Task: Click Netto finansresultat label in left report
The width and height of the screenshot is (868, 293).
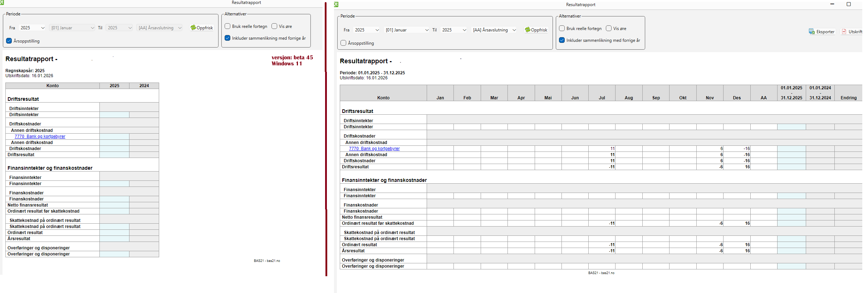Action: pyautogui.click(x=28, y=205)
